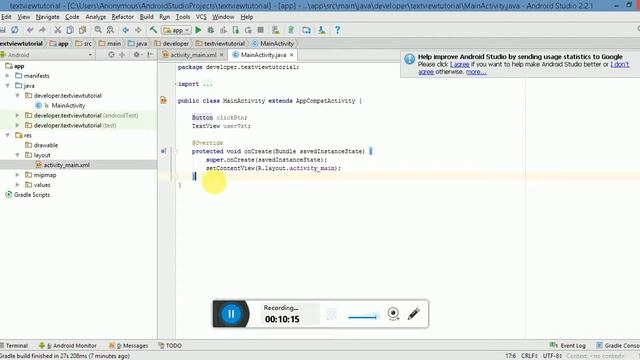Click the 'I agree' link
Image resolution: width=640 pixels, height=360 pixels.
tap(460, 64)
